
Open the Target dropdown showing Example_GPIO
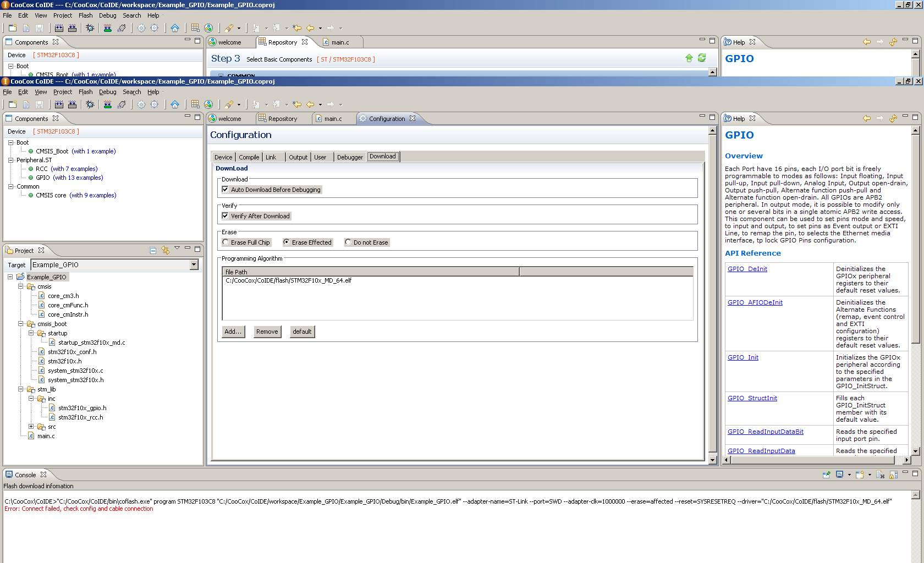[194, 265]
